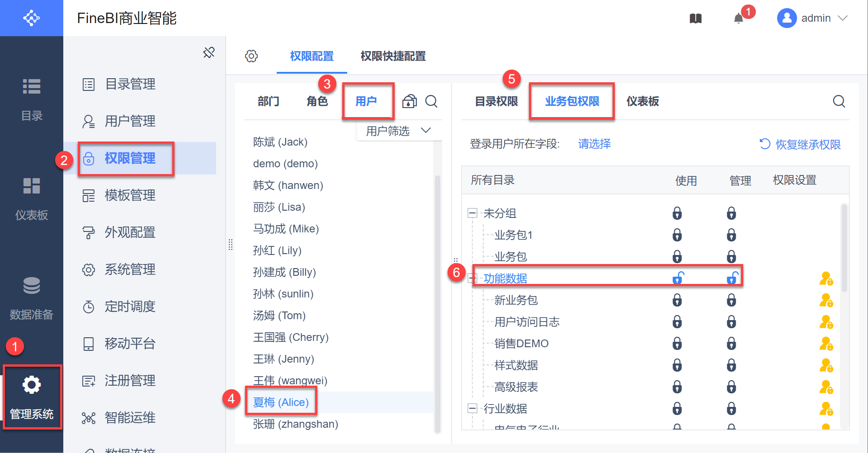868x453 pixels.
Task: Open the help book icon
Action: (x=695, y=19)
